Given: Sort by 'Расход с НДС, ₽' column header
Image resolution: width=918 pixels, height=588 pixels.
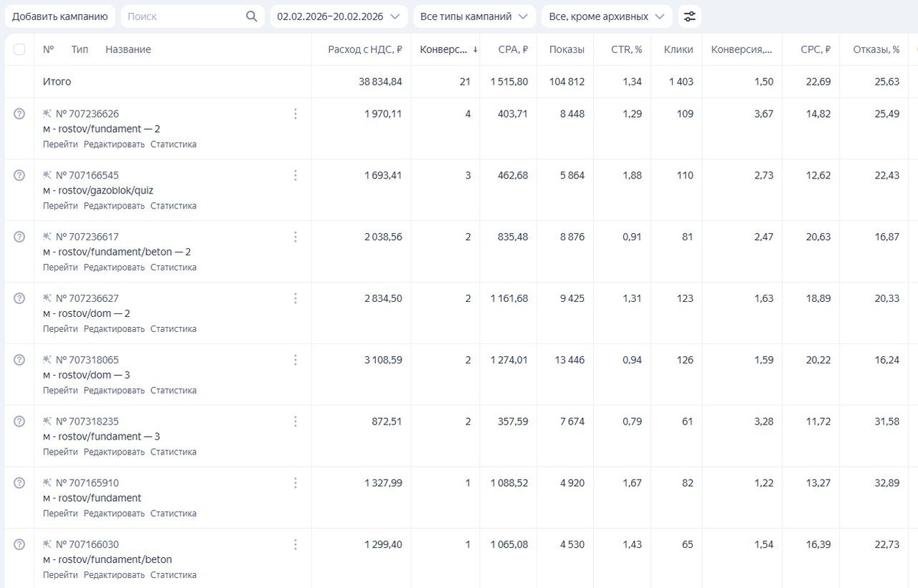Looking at the screenshot, I should point(364,49).
